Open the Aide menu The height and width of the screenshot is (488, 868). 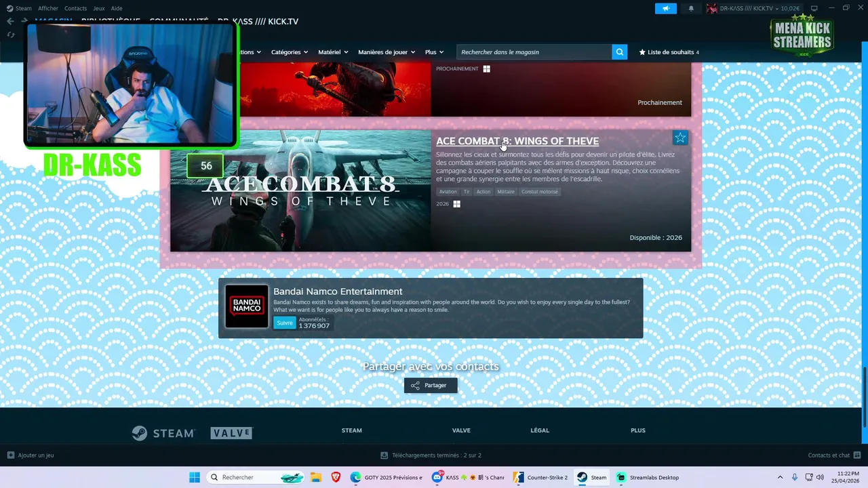tap(117, 8)
